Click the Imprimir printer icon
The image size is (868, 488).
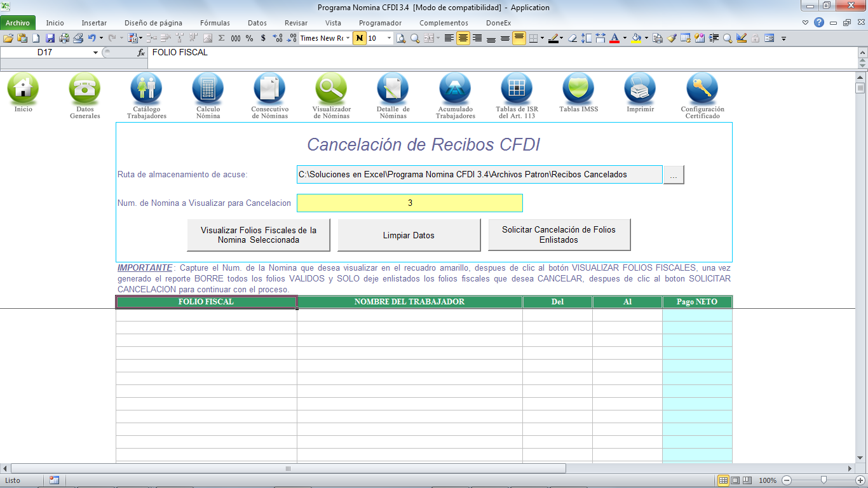[x=640, y=89]
